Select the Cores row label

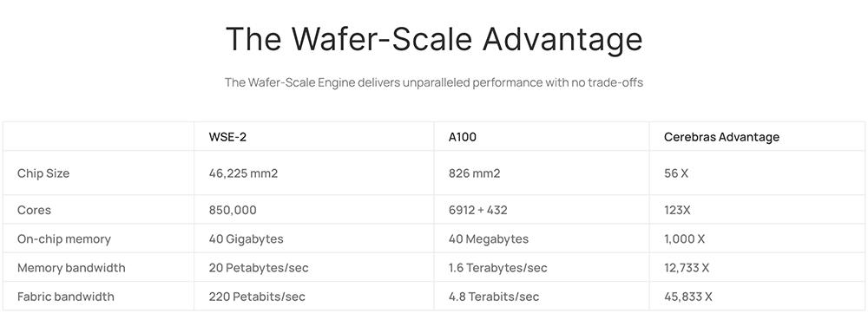pyautogui.click(x=34, y=210)
